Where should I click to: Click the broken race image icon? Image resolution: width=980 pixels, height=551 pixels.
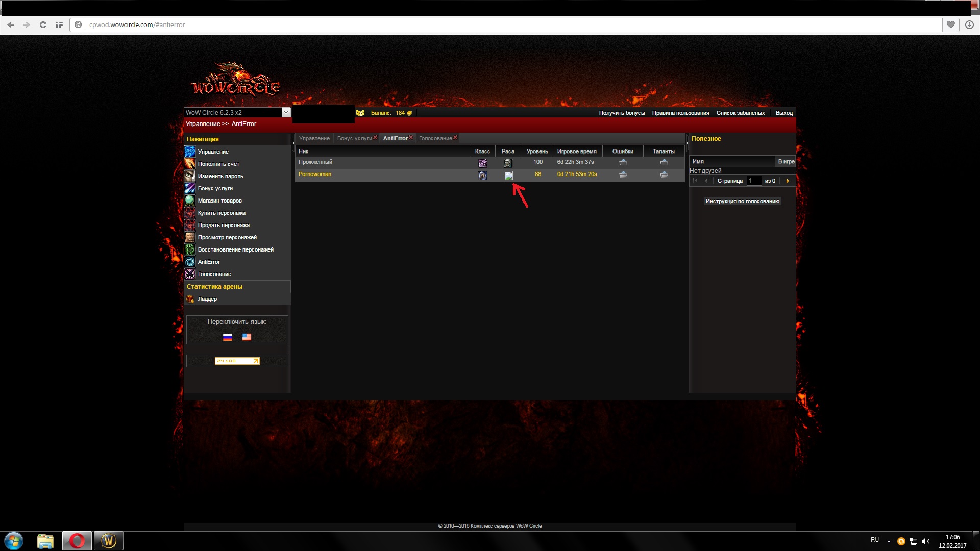click(x=508, y=176)
